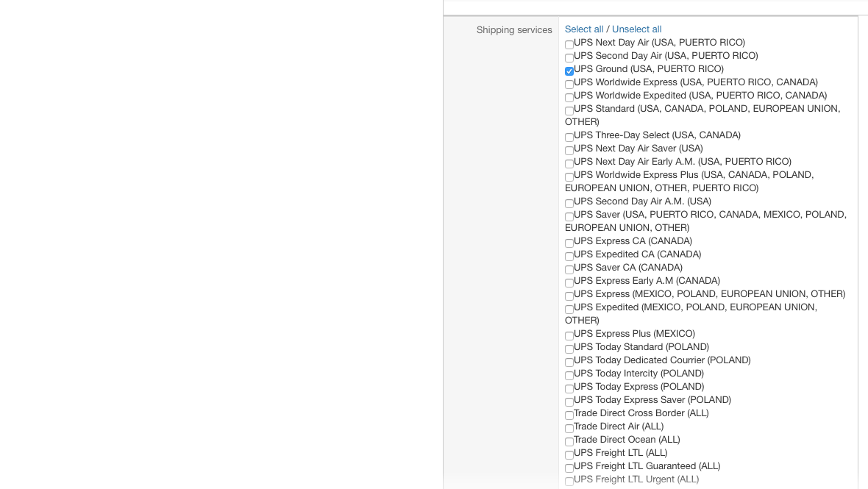Tick UPS Second Day Air A.M. checkbox
The height and width of the screenshot is (489, 868).
click(569, 204)
